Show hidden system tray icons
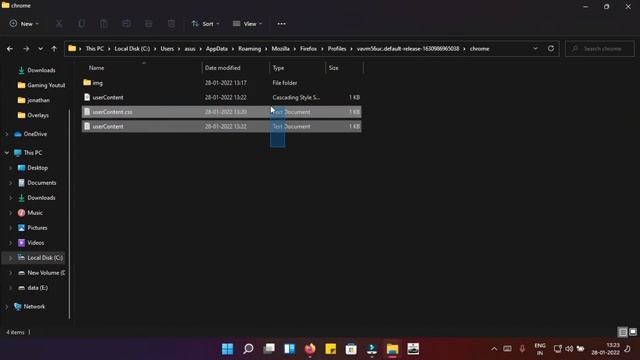Viewport: 640px width, 360px height. (494, 349)
